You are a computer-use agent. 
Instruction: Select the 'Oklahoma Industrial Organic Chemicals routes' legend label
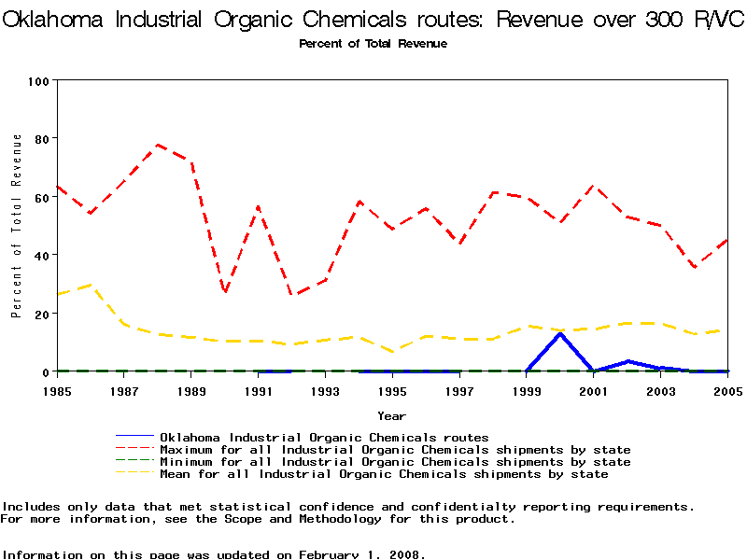324,437
